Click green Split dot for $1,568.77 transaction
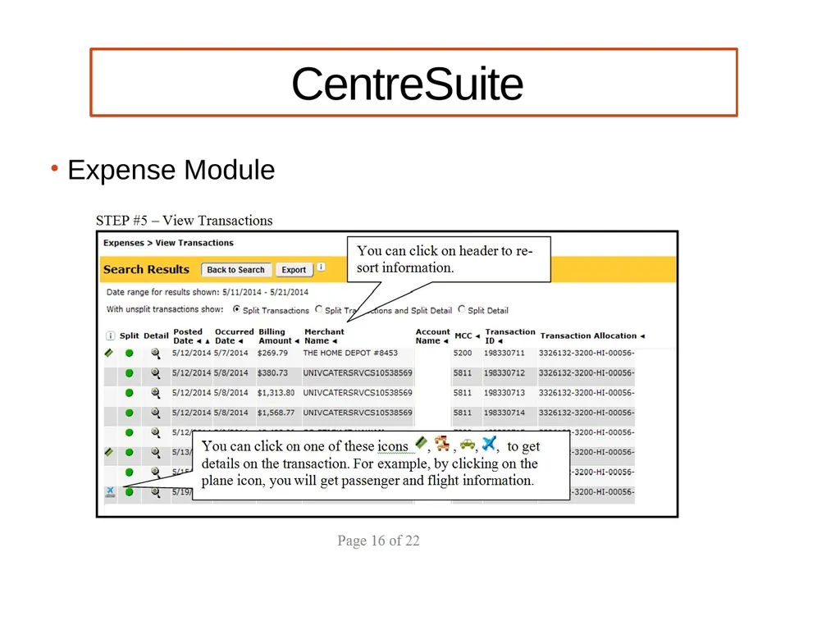This screenshot has width=840, height=630. [129, 413]
